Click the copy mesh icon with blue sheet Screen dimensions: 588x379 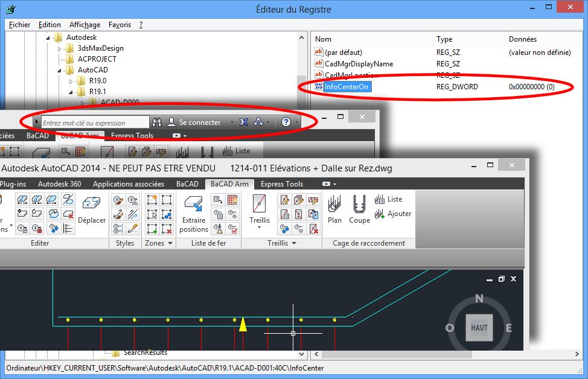[x=313, y=214]
